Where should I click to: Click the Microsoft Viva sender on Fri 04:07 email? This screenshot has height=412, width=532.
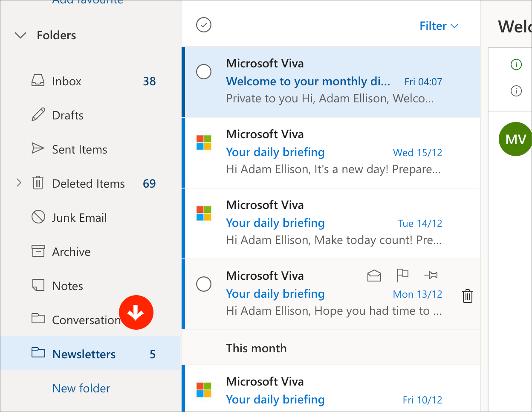265,63
